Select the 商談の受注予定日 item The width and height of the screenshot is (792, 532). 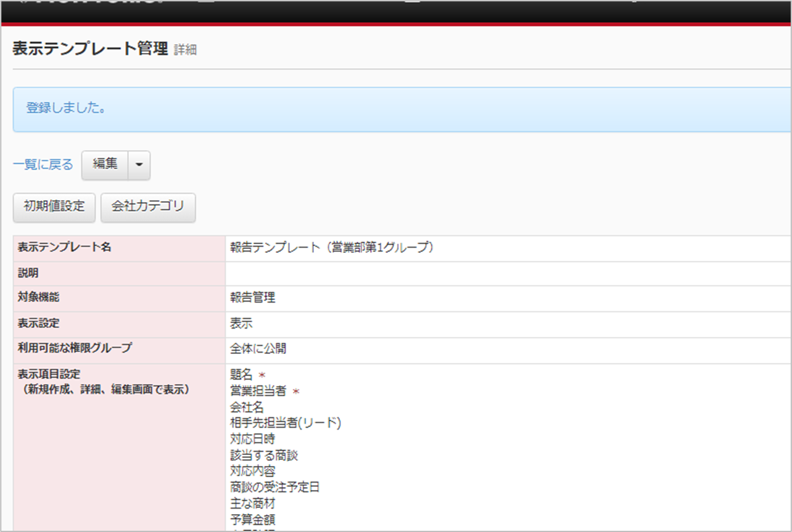[274, 487]
